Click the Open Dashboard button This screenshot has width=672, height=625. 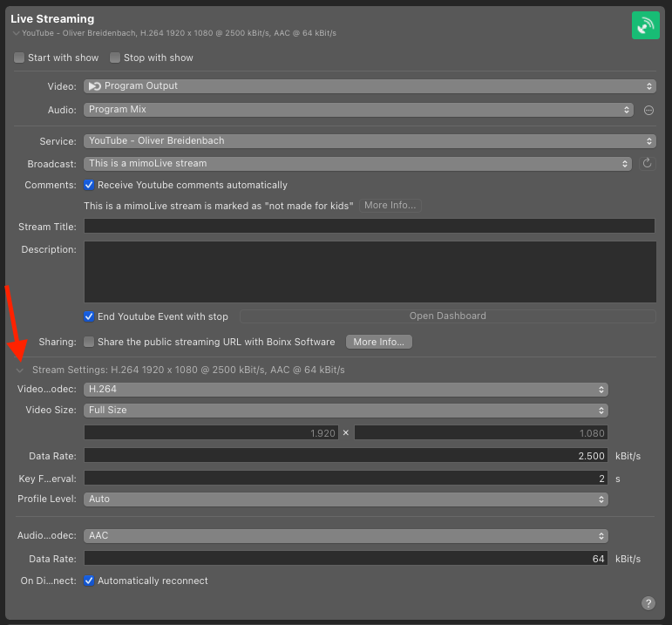(x=447, y=316)
